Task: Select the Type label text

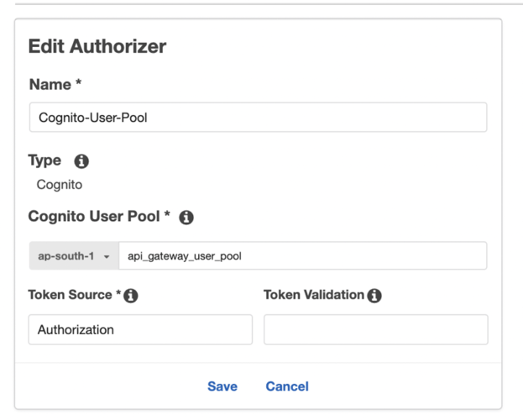Action: point(44,161)
